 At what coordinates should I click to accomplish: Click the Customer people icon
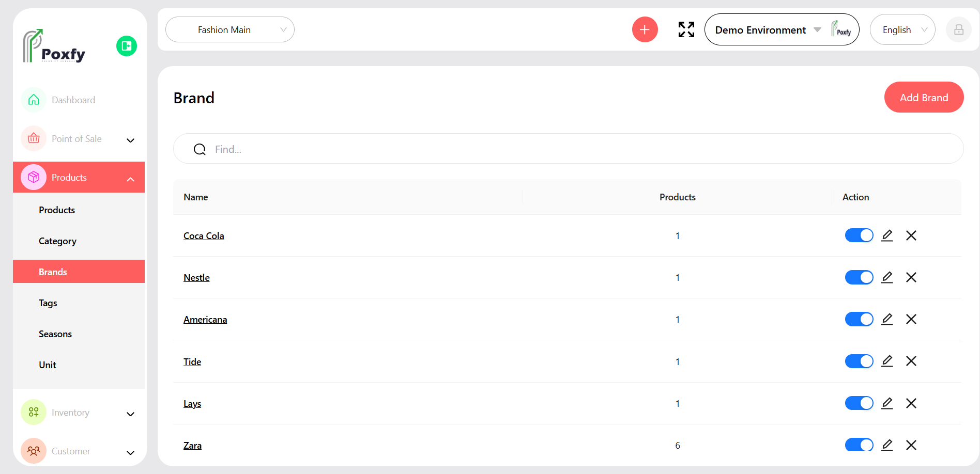point(34,451)
